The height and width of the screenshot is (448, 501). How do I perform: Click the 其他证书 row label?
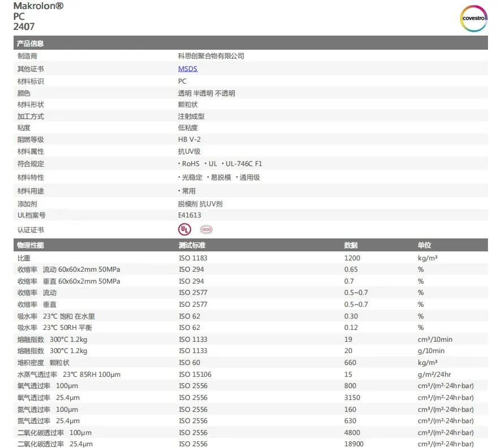click(x=31, y=69)
